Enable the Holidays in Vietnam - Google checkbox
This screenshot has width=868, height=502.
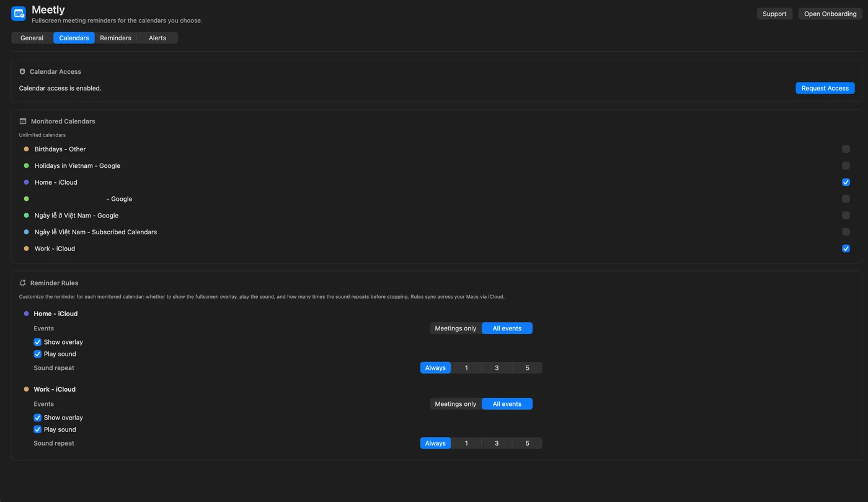[846, 166]
